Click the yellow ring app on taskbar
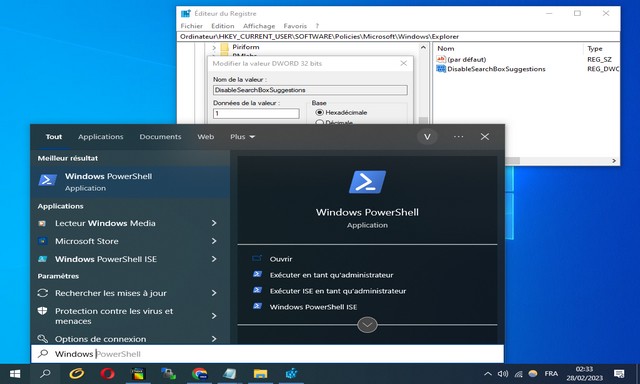Image resolution: width=640 pixels, height=384 pixels. [76, 374]
